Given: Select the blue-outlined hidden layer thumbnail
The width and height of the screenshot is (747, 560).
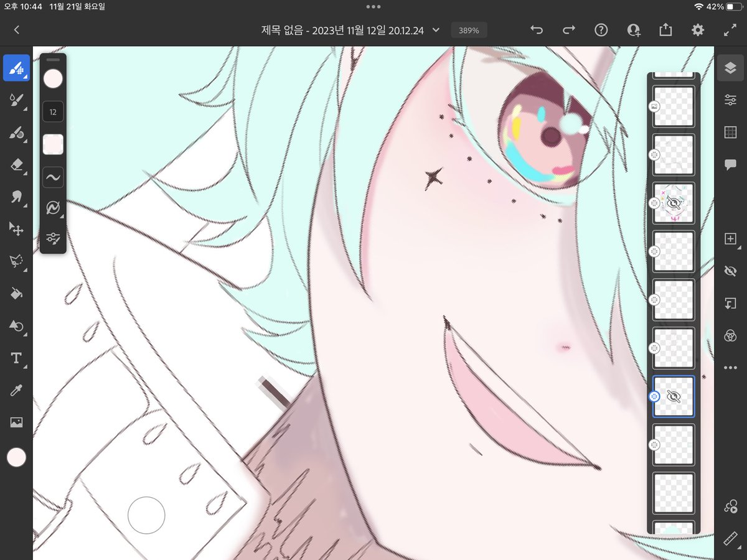Looking at the screenshot, I should [674, 396].
